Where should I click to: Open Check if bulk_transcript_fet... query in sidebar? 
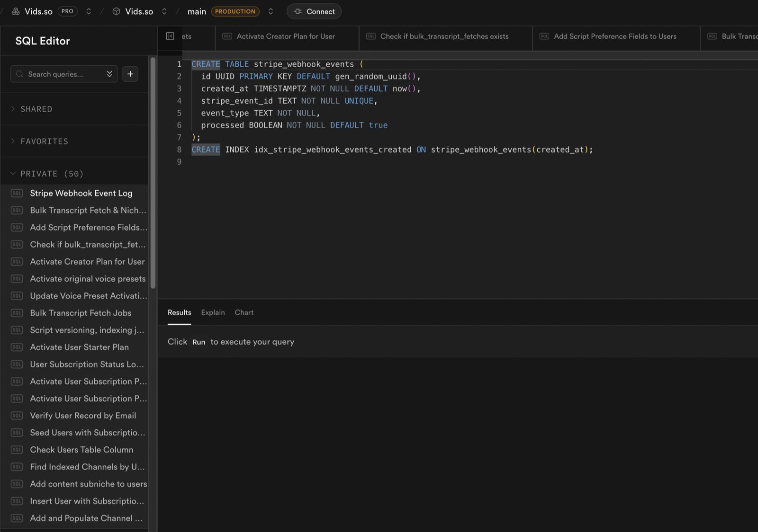[x=74, y=244]
